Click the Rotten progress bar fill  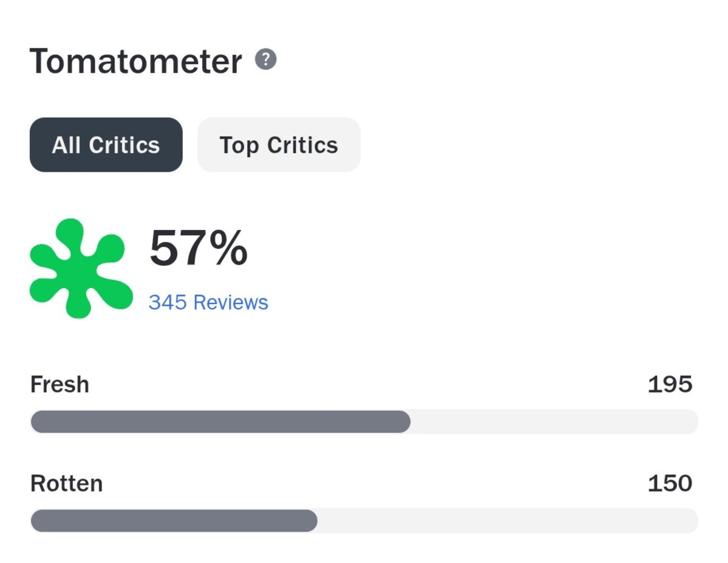(174, 521)
